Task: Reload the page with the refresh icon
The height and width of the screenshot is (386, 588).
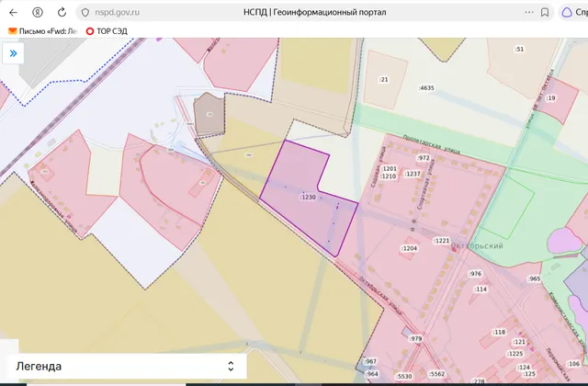Action: [x=62, y=12]
